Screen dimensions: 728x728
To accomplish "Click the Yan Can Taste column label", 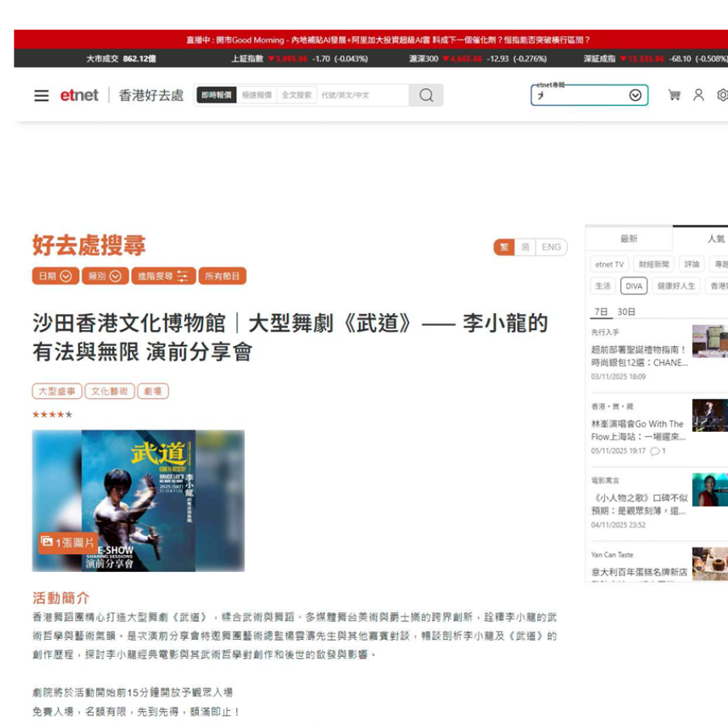I will click(612, 555).
